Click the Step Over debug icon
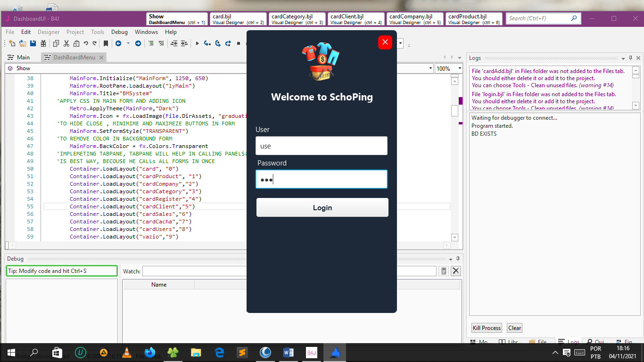This screenshot has height=362, width=644. (x=218, y=43)
